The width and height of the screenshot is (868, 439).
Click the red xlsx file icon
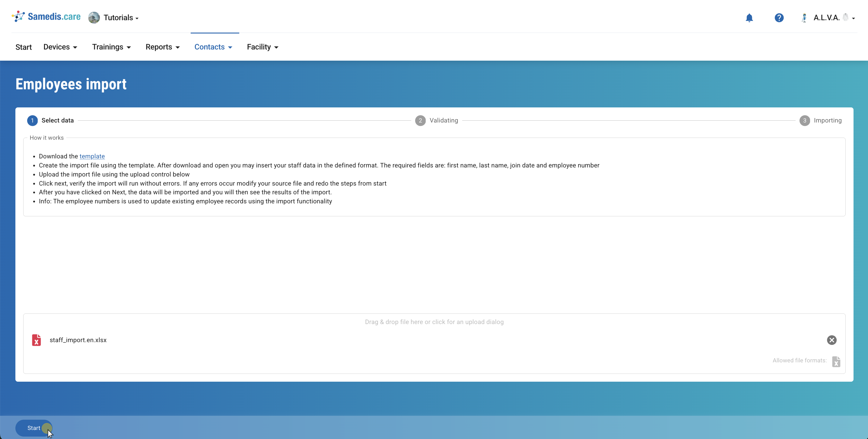(37, 340)
